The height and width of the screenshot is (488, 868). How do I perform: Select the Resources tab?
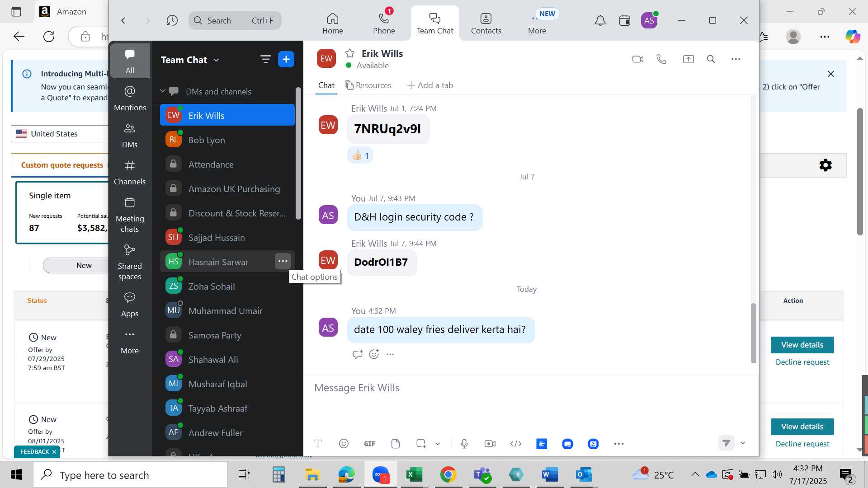368,85
